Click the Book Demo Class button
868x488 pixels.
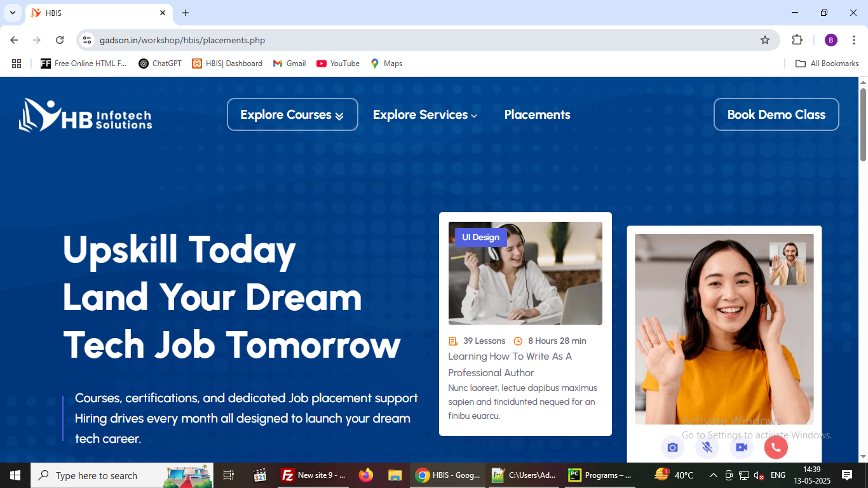[x=776, y=114]
